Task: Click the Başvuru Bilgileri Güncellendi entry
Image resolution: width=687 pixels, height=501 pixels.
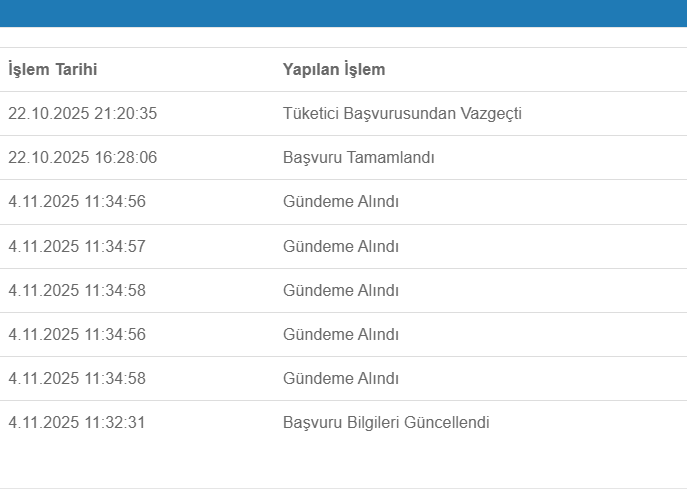Action: (x=386, y=422)
